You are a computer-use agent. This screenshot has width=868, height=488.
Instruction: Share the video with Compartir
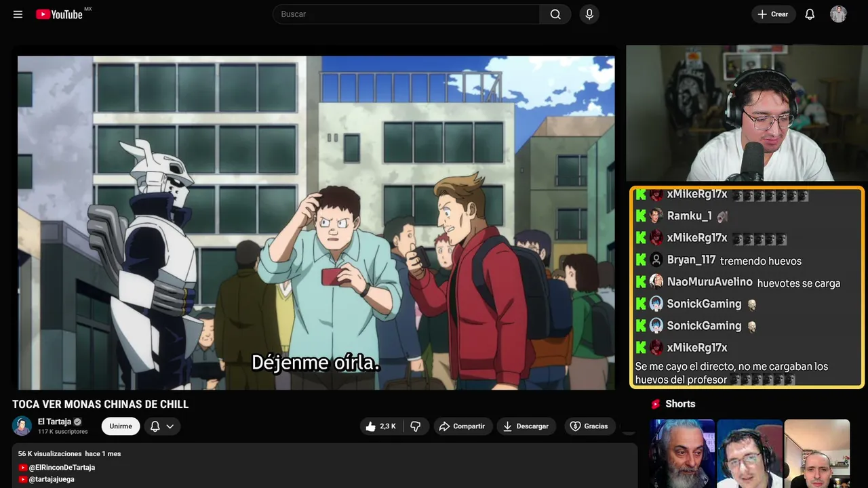coord(463,426)
